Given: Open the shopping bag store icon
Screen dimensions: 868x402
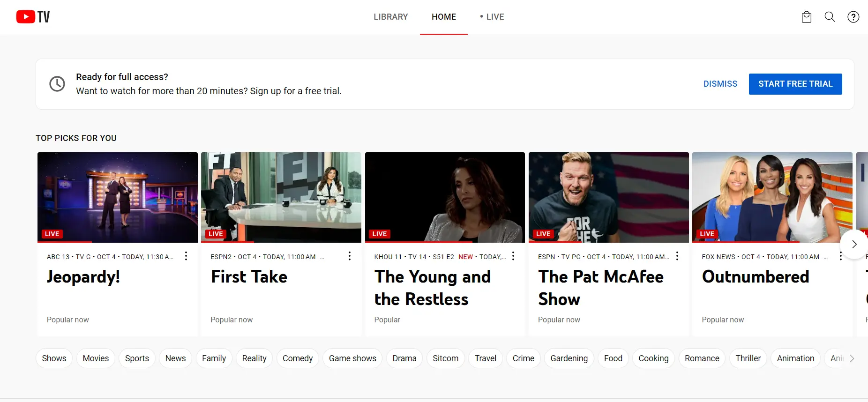Looking at the screenshot, I should [806, 17].
